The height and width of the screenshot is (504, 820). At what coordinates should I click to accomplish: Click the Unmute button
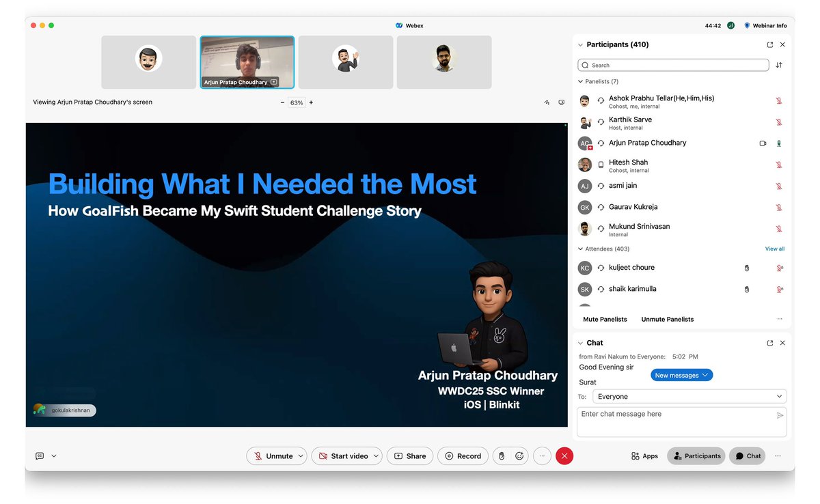coord(272,456)
